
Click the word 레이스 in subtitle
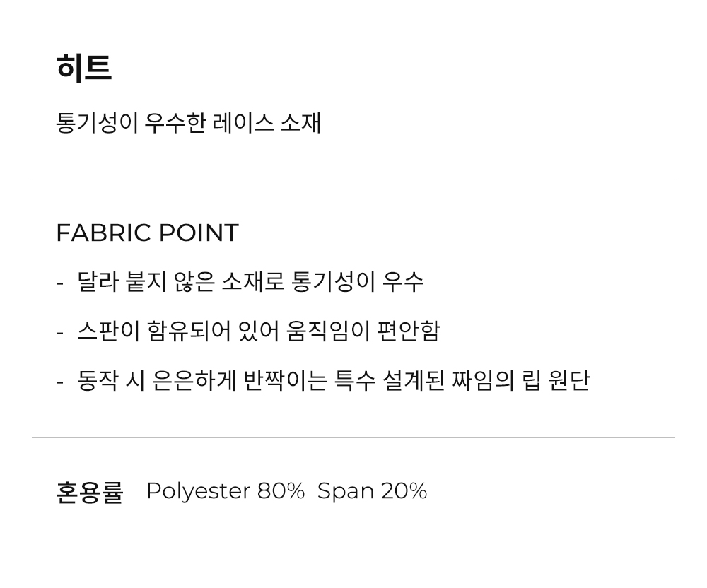[243, 122]
